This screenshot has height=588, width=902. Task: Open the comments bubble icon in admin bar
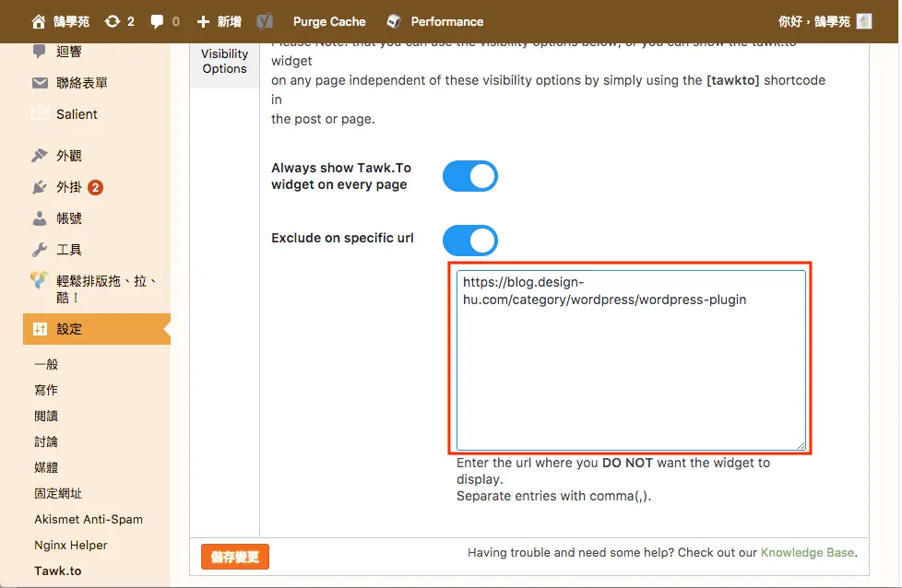pyautogui.click(x=157, y=22)
